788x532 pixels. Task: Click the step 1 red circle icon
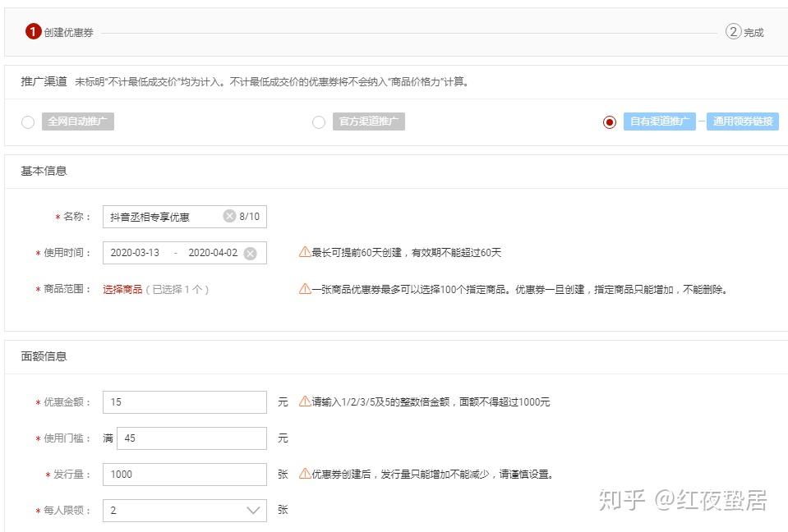coord(33,32)
